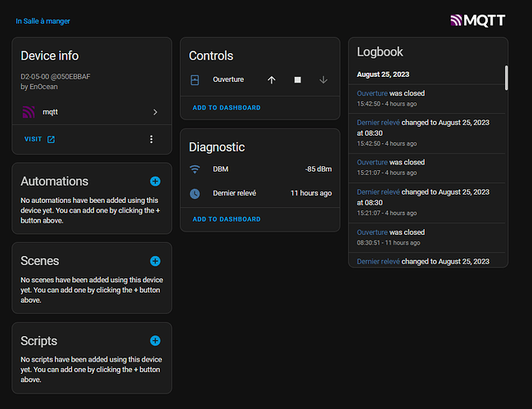Add Controls to dashboard

coord(226,107)
